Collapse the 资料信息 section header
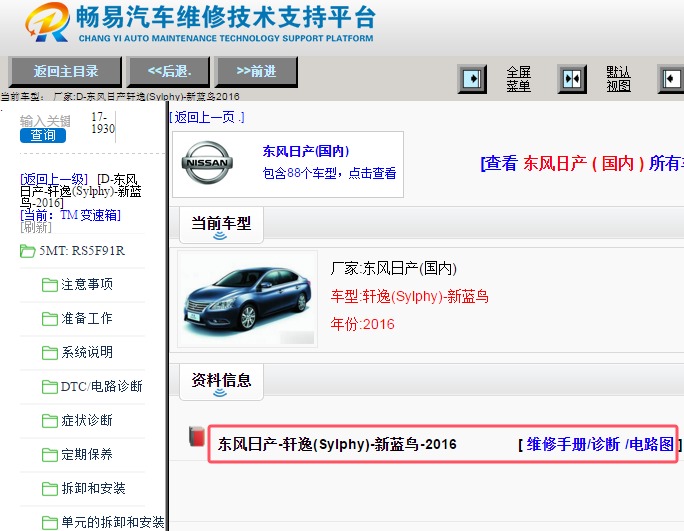The image size is (684, 531). point(221,381)
